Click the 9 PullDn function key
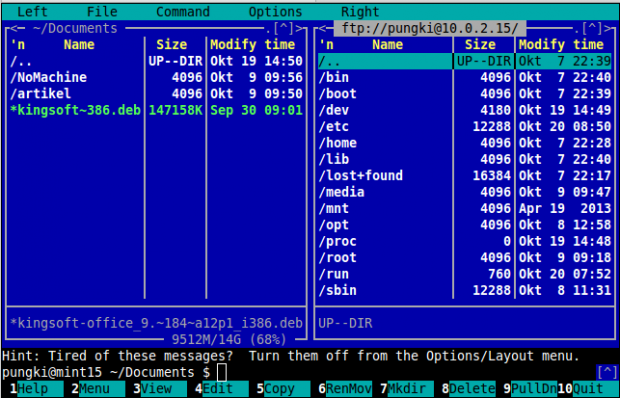620x398 pixels. [x=530, y=389]
